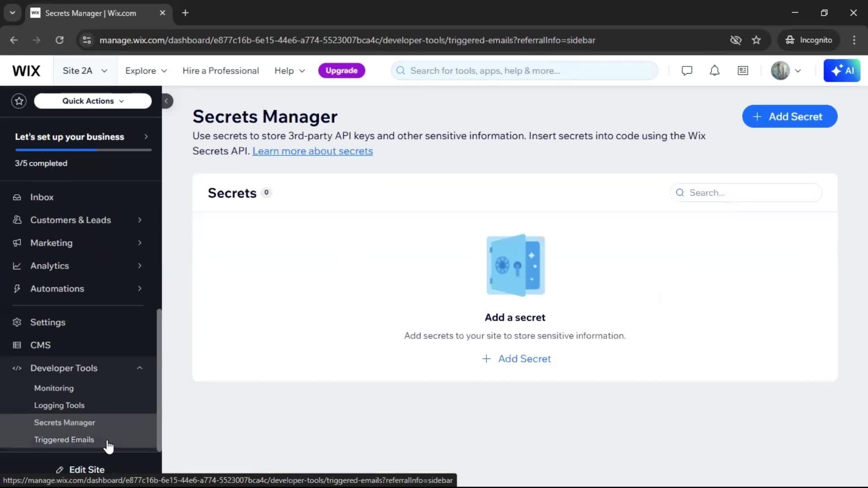Close the Secrets Manager browser tab

tap(162, 13)
